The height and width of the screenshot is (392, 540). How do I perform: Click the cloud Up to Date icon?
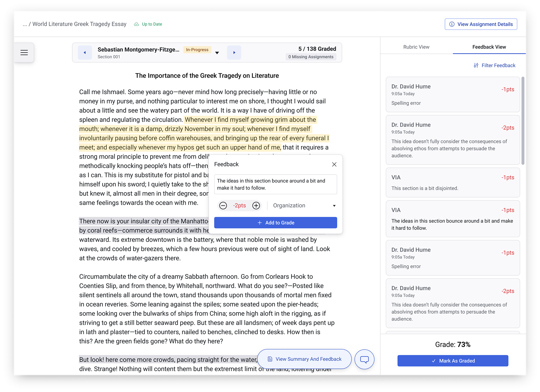pyautogui.click(x=136, y=24)
